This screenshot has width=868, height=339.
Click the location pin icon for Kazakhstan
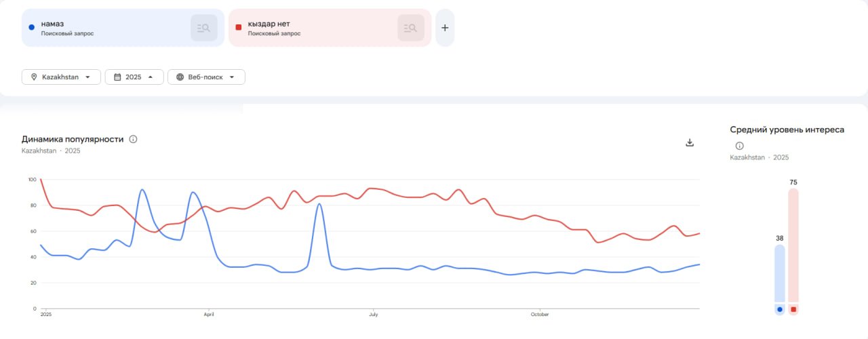point(33,77)
